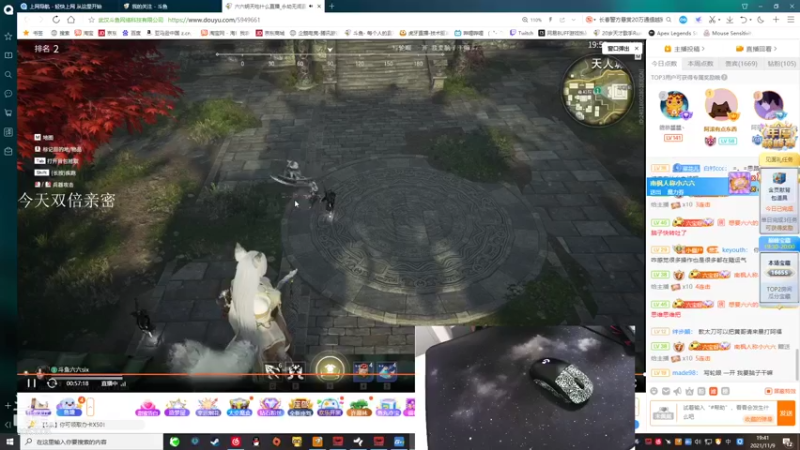Image resolution: width=800 pixels, height=450 pixels.
Task: Open the green tree 许愿林 activity icon
Action: (359, 408)
